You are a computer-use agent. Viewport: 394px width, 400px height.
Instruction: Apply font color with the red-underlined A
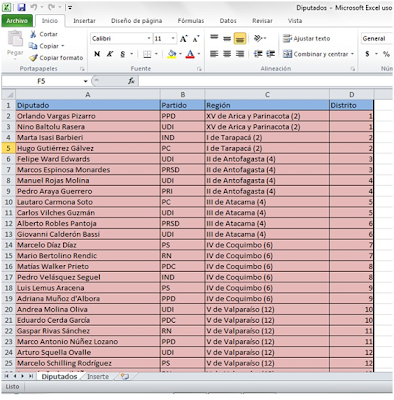(x=190, y=54)
